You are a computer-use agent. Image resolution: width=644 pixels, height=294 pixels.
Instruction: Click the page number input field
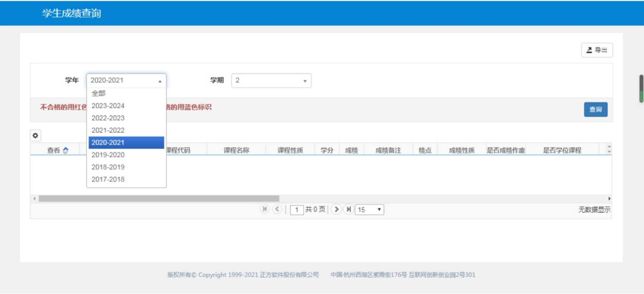pyautogui.click(x=296, y=210)
